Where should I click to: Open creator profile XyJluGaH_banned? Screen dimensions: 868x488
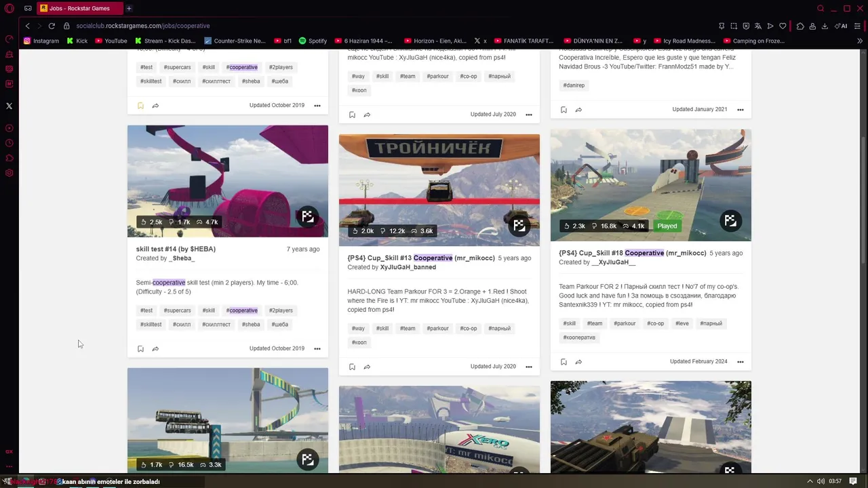click(x=408, y=267)
